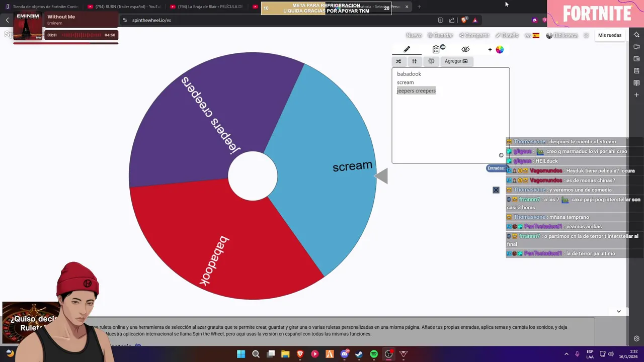This screenshot has height=362, width=644.
Task: Open the Brave Wallet sidebar icon
Action: tap(636, 59)
